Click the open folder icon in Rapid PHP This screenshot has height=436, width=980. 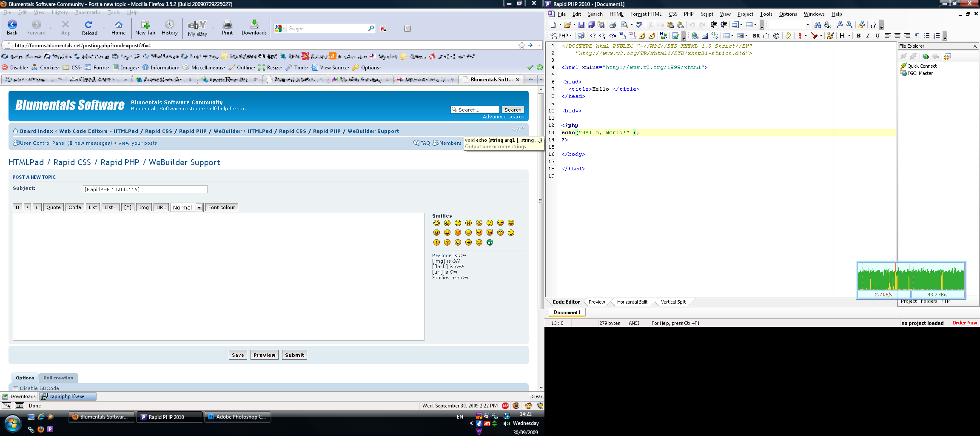567,25
